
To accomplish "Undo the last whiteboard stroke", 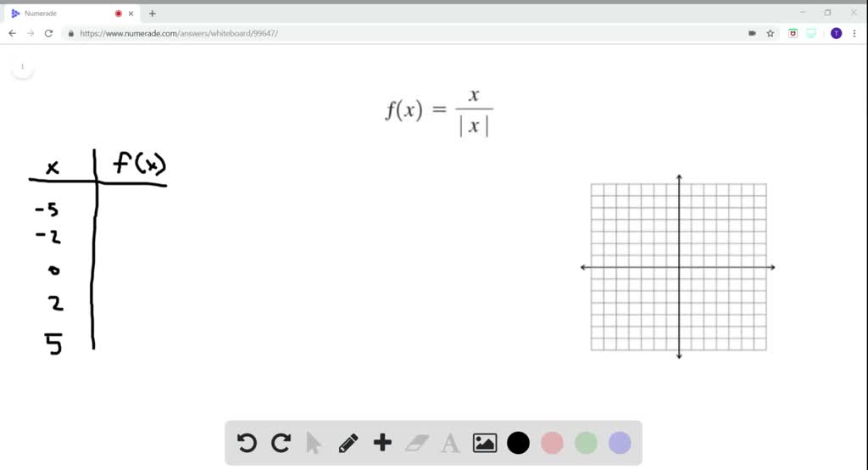I will coord(247,443).
